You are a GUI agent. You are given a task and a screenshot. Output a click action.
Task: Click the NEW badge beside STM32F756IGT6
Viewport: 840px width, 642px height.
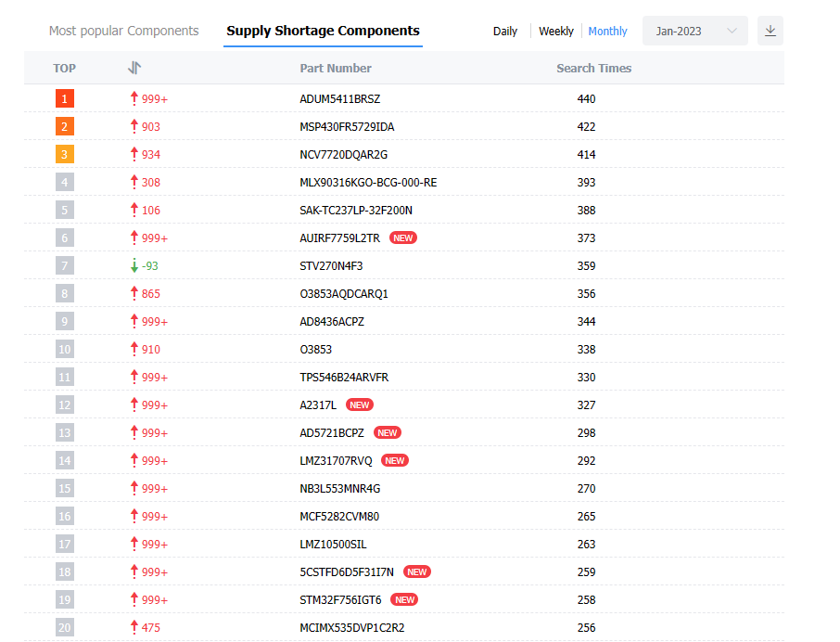tap(404, 600)
